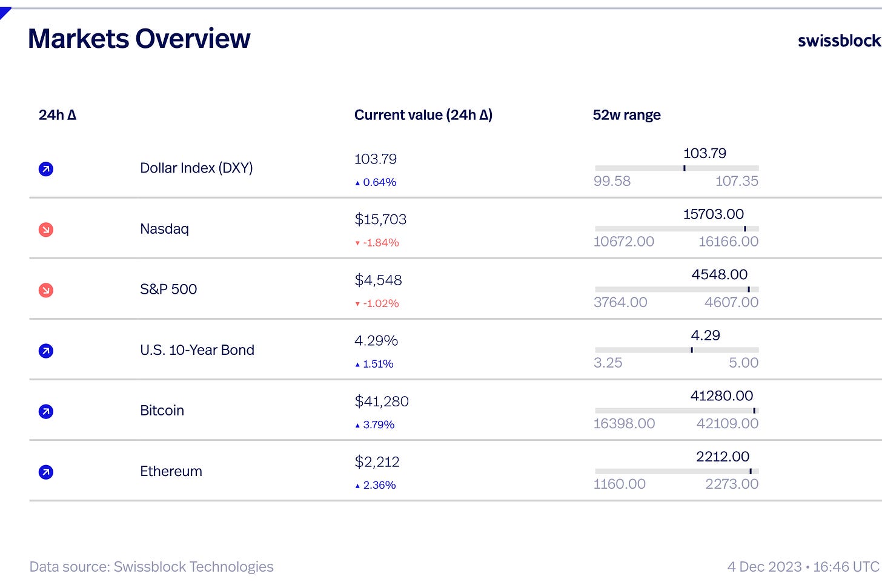Click the Nasdaq 52w high 16166.00
This screenshot has height=588, width=882.
[x=728, y=242]
